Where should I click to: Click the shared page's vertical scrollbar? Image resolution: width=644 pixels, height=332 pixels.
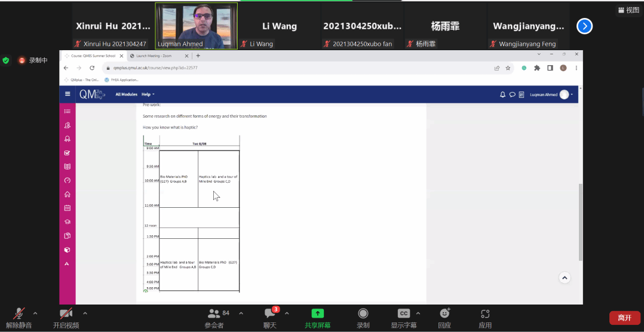tap(579, 221)
